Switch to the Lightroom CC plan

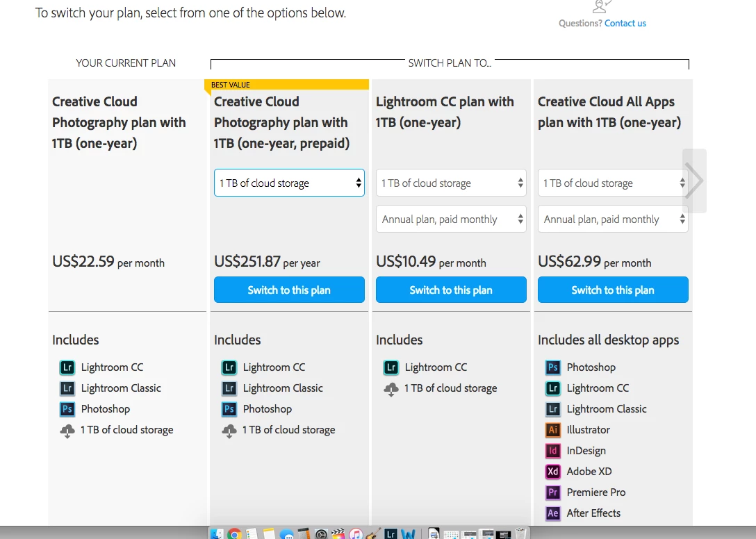tap(451, 290)
